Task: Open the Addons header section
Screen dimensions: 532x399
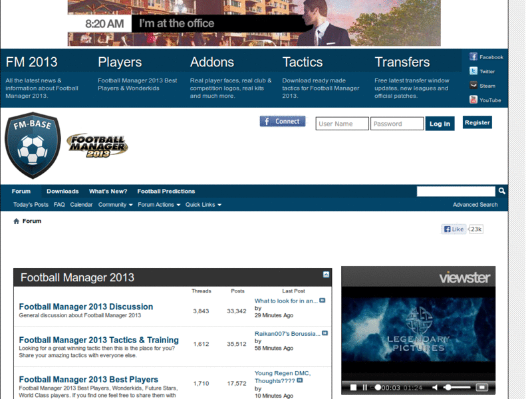Action: (x=212, y=62)
